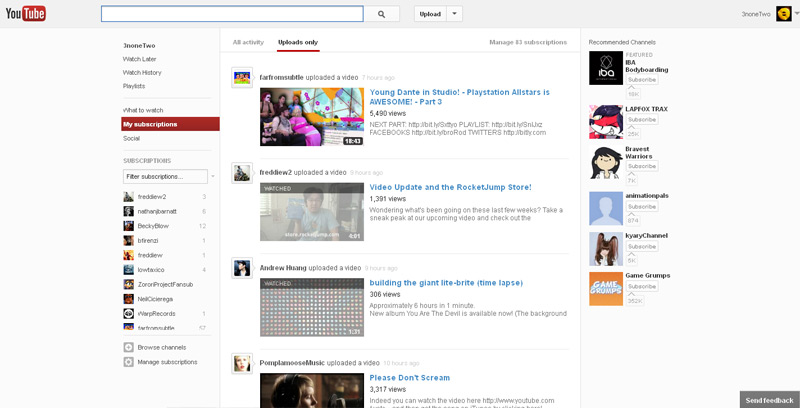Subscribe to LAPFOX TRAX

click(x=642, y=120)
